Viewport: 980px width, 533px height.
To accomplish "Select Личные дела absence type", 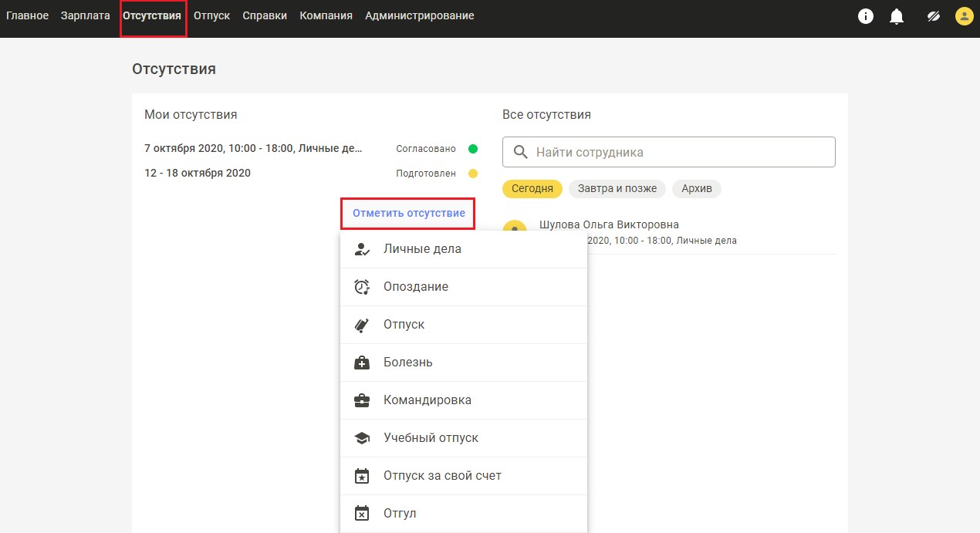I will (464, 249).
